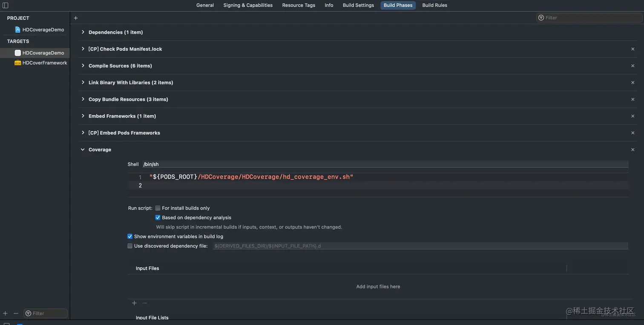Add a target using bottom-left plus
Viewport: 644px width, 325px height.
(5, 313)
